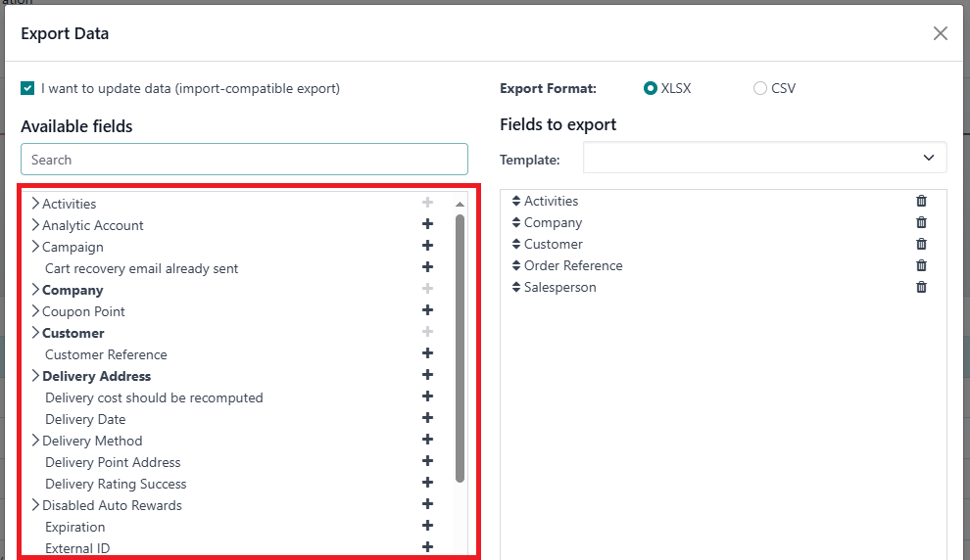
Task: Expand Delivery Address subfields
Action: coord(35,376)
